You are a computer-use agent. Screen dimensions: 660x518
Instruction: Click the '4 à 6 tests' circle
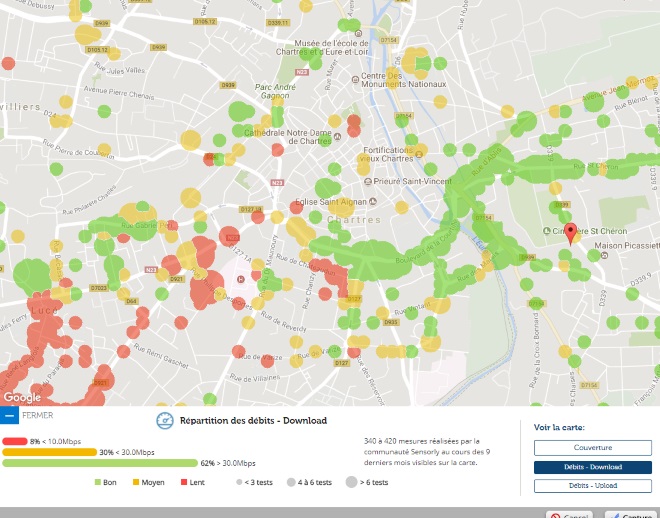click(x=291, y=482)
